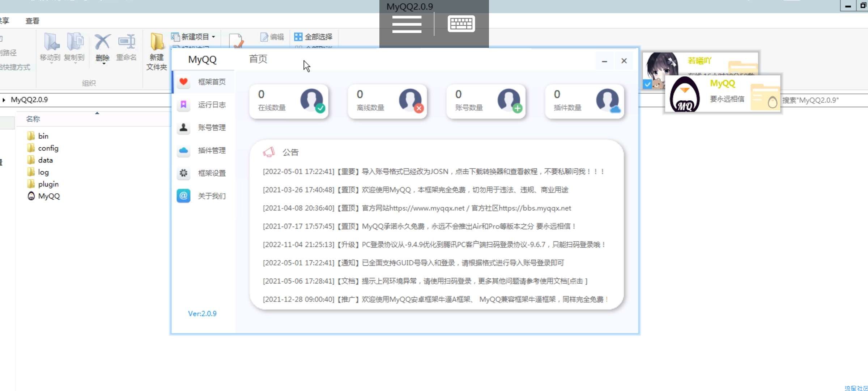The width and height of the screenshot is (868, 391).
Task: Open the 【推广】 安卓框架 announcement
Action: 435,299
